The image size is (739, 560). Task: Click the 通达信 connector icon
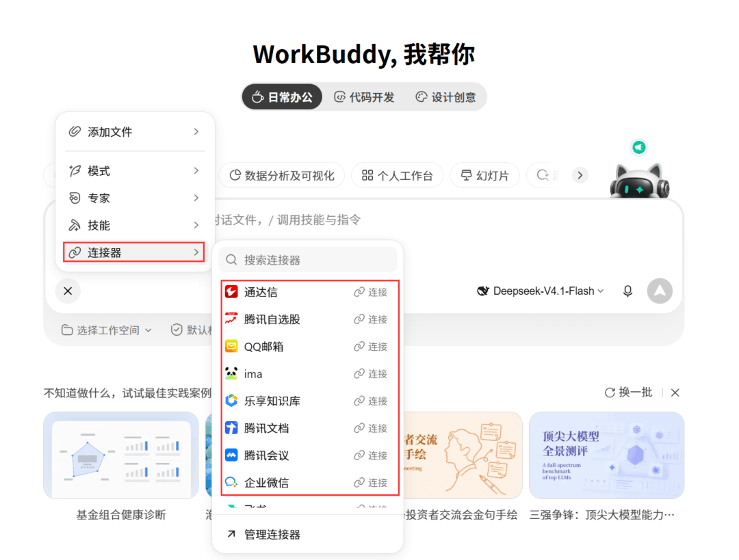tap(231, 292)
